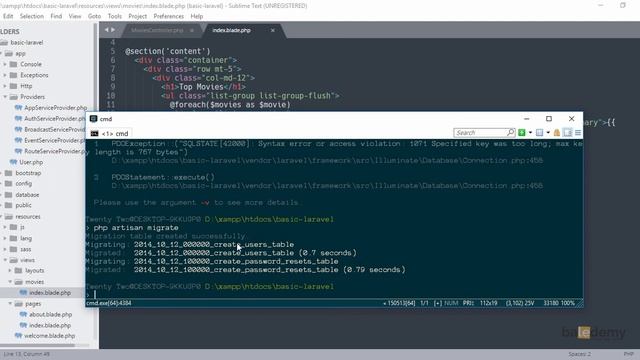Toggle the alternative mode icon in cmd toolbar
This screenshot has height=360, width=640.
(x=567, y=133)
